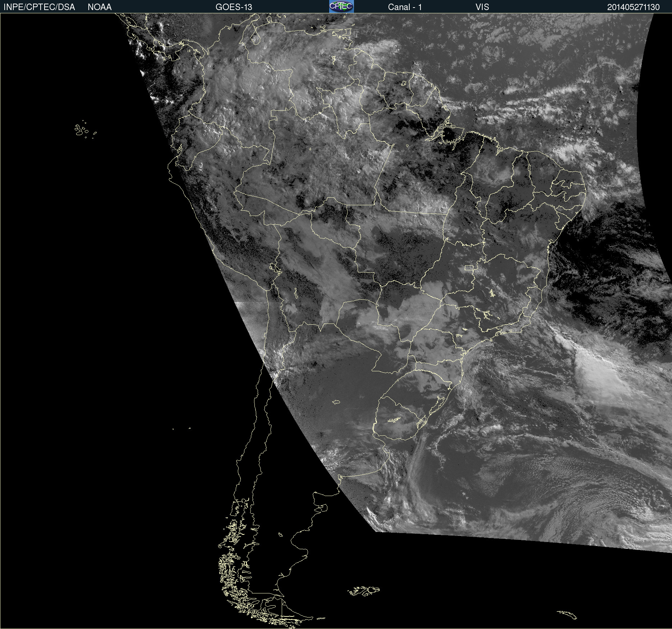Click the Mar Chiquita lake outline in Argentina
The height and width of the screenshot is (629, 672).
(336, 402)
